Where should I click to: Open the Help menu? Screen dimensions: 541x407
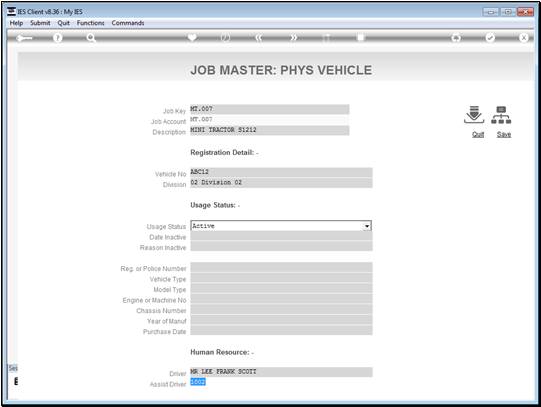16,23
